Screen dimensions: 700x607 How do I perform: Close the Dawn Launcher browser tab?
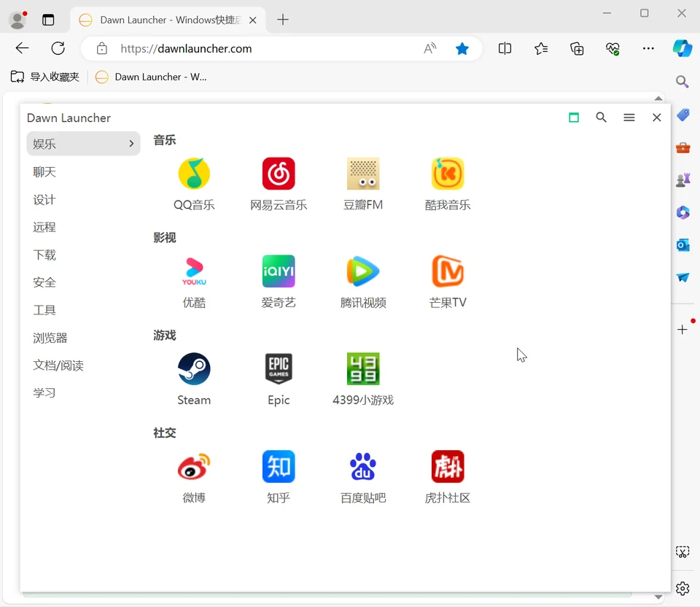tap(253, 20)
